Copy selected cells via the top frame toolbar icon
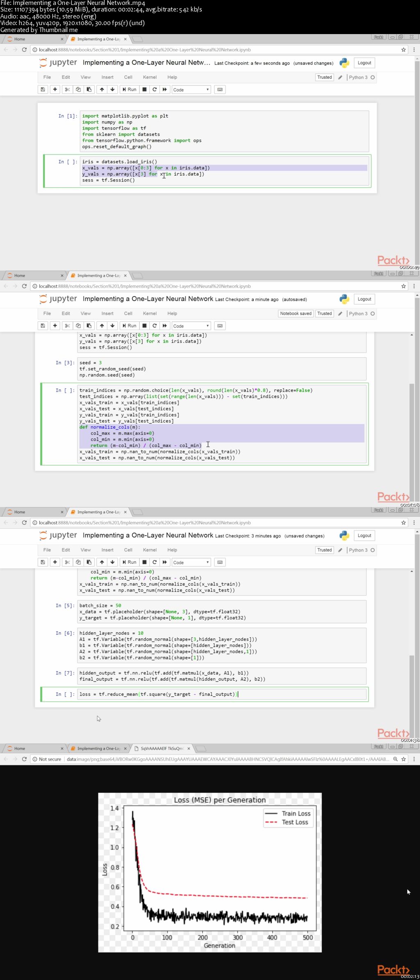Image resolution: width=420 pixels, height=980 pixels. point(78,90)
